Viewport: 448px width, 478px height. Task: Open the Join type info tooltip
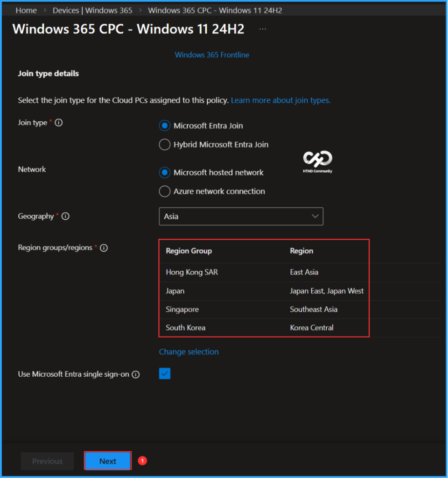tap(59, 122)
